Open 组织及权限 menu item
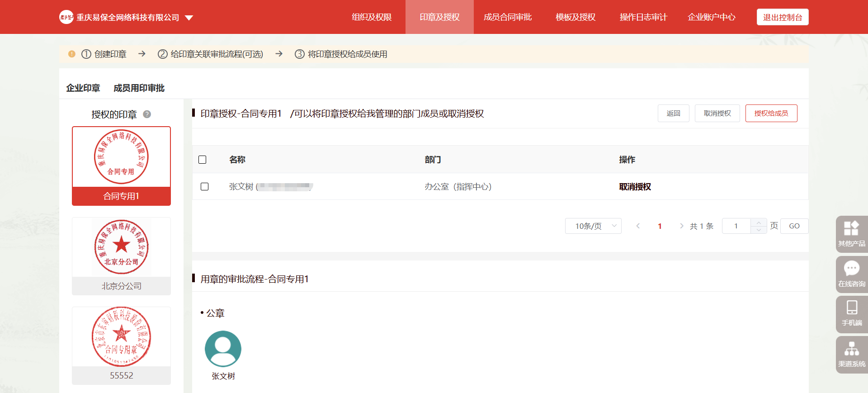868x393 pixels. (x=372, y=17)
